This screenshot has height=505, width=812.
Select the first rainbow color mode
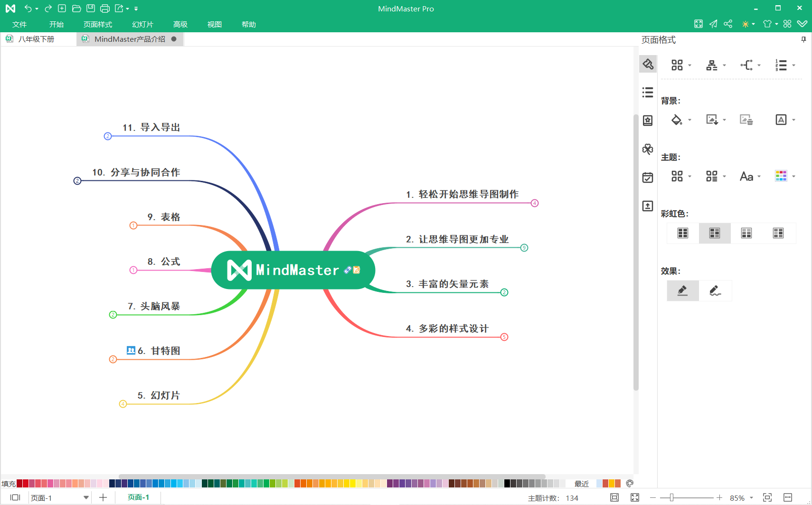tap(683, 233)
